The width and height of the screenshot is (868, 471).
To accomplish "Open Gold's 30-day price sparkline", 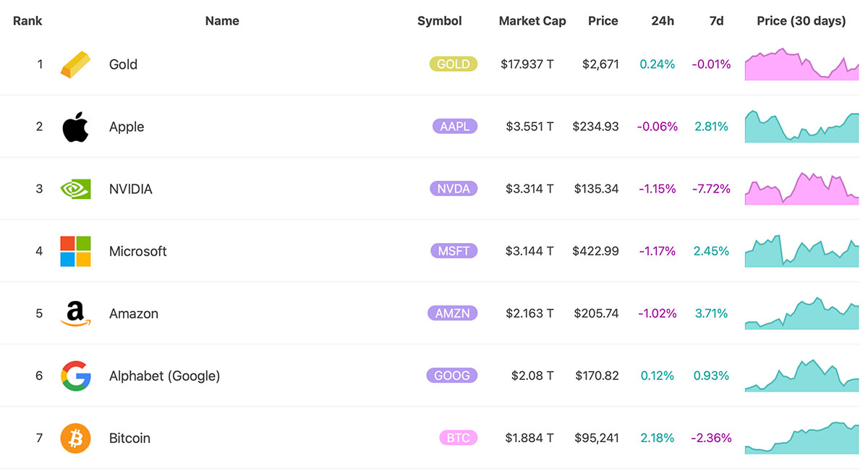I will (x=802, y=64).
